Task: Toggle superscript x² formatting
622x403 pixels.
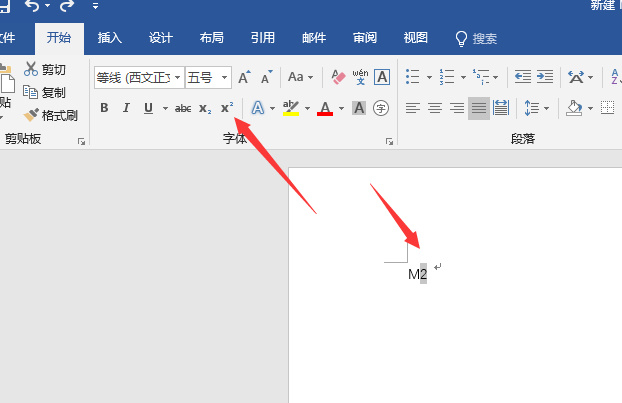Action: point(227,108)
